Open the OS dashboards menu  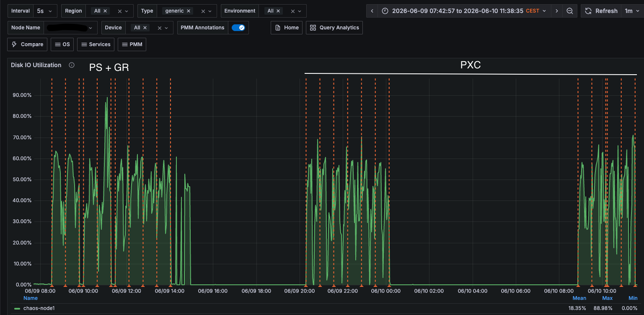coord(62,44)
